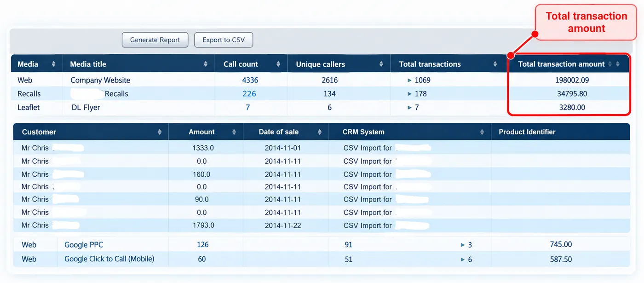Click the Date of sale column header
Image resolution: width=644 pixels, height=283 pixels.
(286, 132)
